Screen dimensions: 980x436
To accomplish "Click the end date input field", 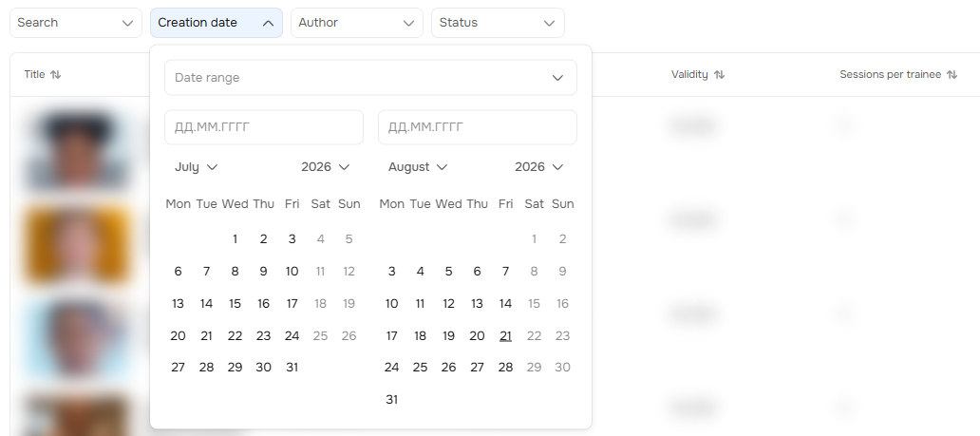I will click(x=478, y=127).
